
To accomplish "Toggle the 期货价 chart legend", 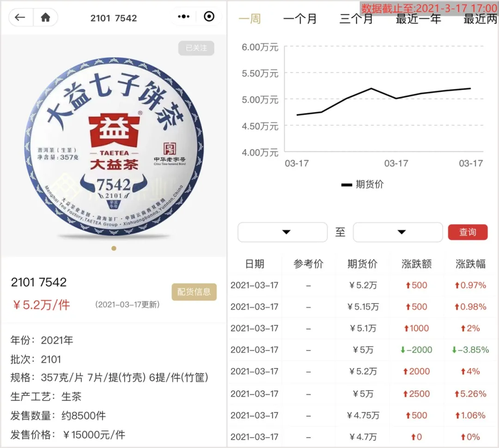I will [363, 184].
